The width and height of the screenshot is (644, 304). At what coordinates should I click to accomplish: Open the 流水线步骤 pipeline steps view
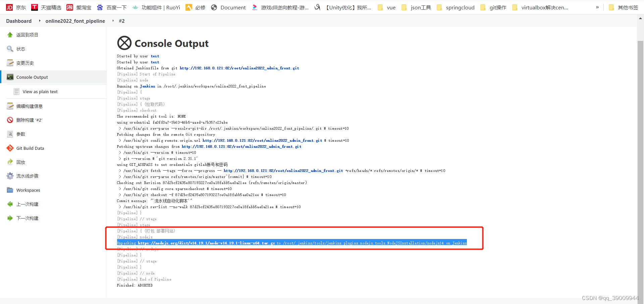click(x=27, y=176)
